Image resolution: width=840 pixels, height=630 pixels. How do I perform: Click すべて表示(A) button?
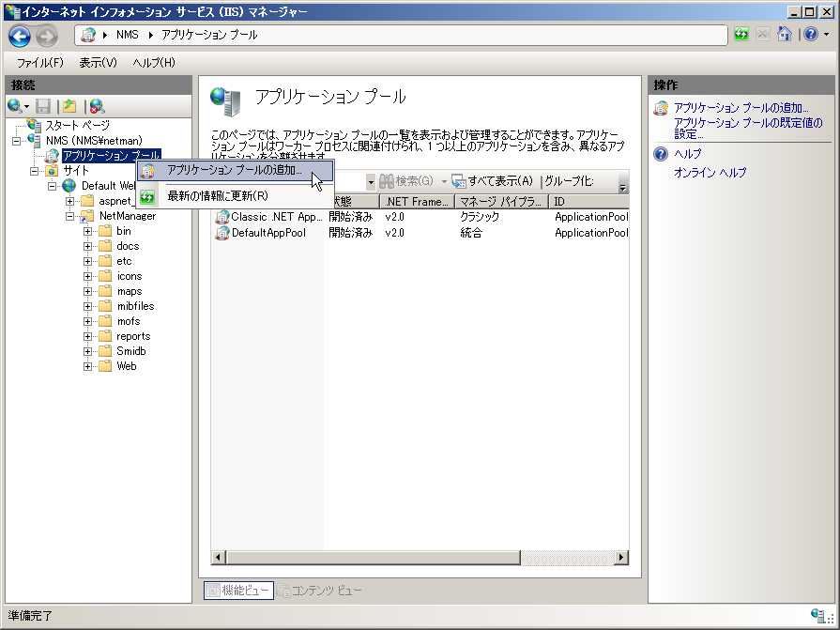pos(493,181)
